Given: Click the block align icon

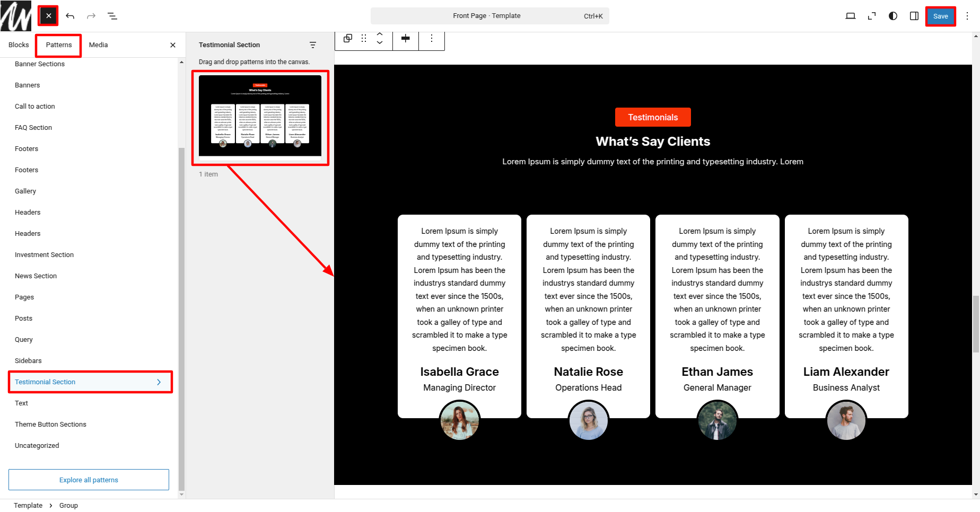Looking at the screenshot, I should [x=406, y=38].
